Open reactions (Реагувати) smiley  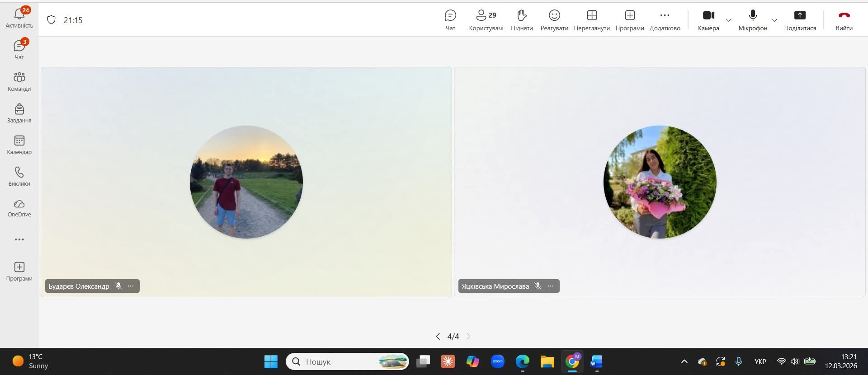[554, 20]
